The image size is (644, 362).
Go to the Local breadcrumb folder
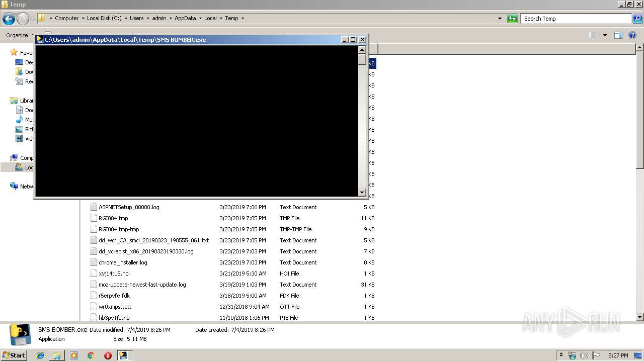click(210, 18)
